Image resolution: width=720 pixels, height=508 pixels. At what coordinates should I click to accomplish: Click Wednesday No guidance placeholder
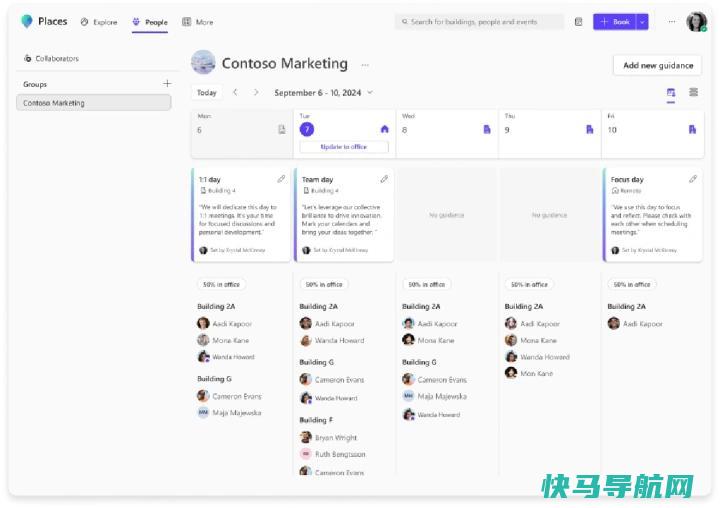446,215
